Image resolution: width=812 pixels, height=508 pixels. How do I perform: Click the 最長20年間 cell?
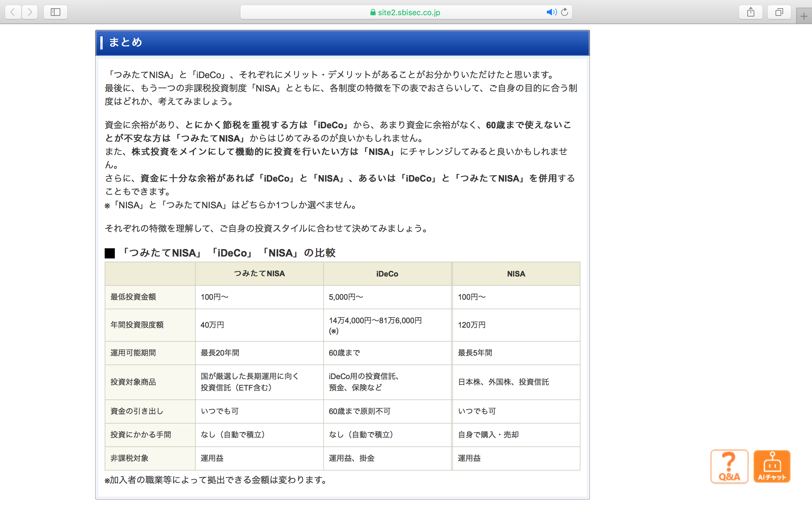(259, 353)
